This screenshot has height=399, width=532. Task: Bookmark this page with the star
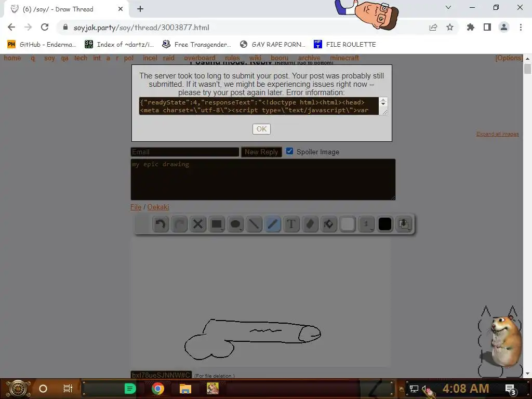pos(450,27)
